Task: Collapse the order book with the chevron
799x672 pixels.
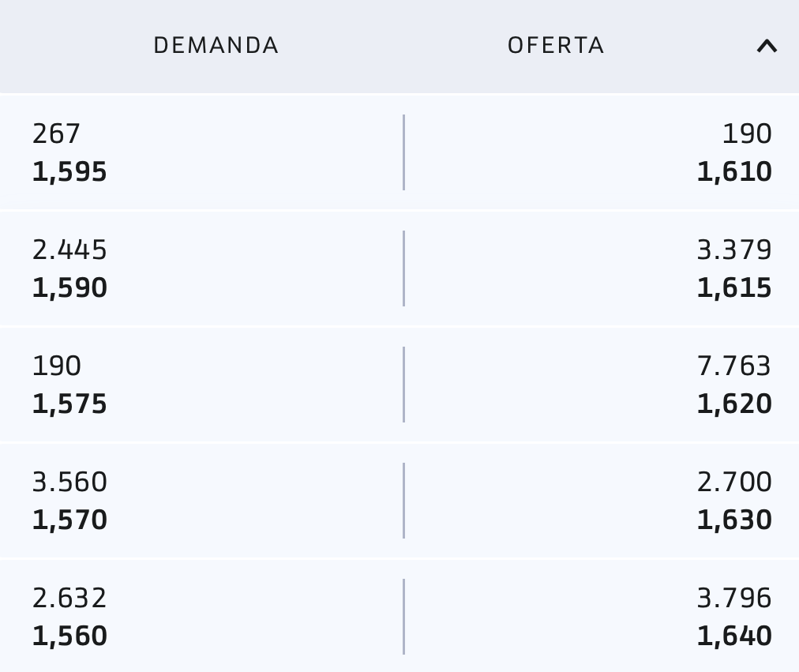Action: pyautogui.click(x=766, y=47)
